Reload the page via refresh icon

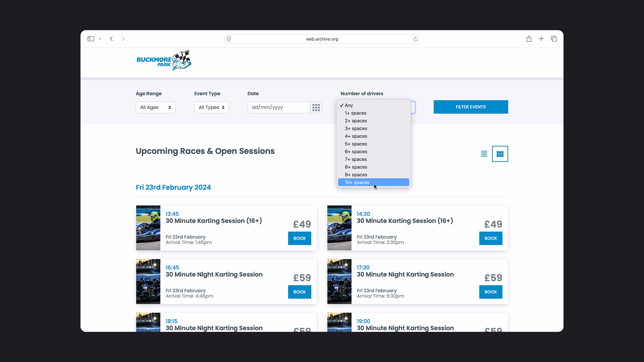pos(415,39)
